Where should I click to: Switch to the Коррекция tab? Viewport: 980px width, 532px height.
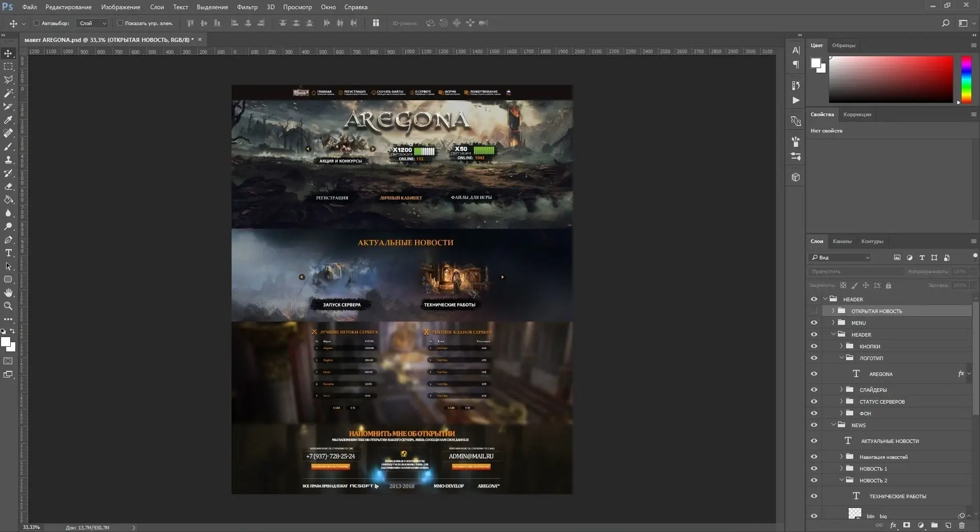(x=857, y=114)
